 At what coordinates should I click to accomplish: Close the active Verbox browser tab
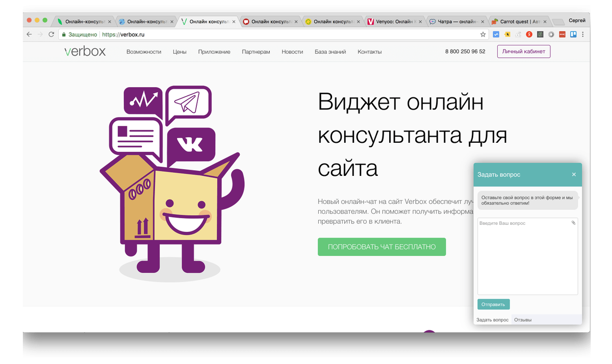click(x=234, y=22)
